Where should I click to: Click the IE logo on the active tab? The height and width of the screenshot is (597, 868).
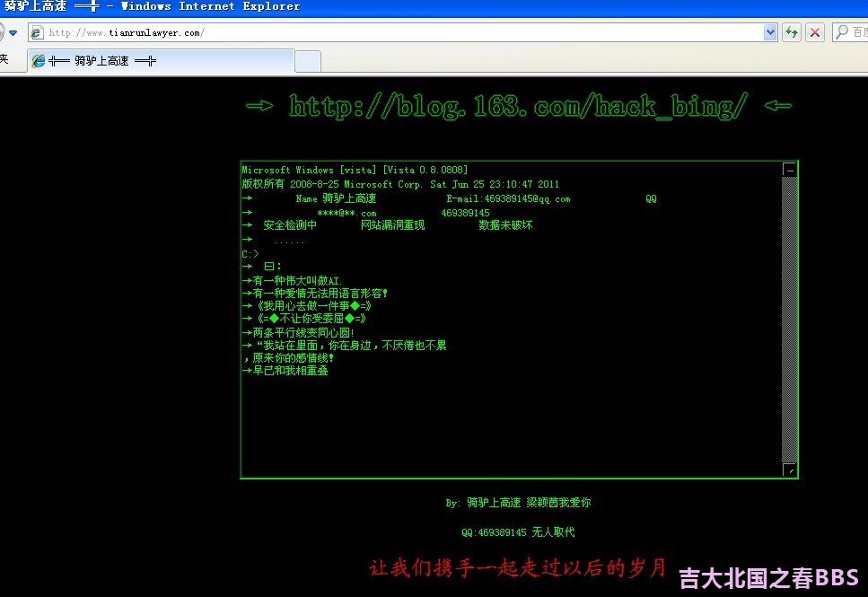(x=39, y=61)
